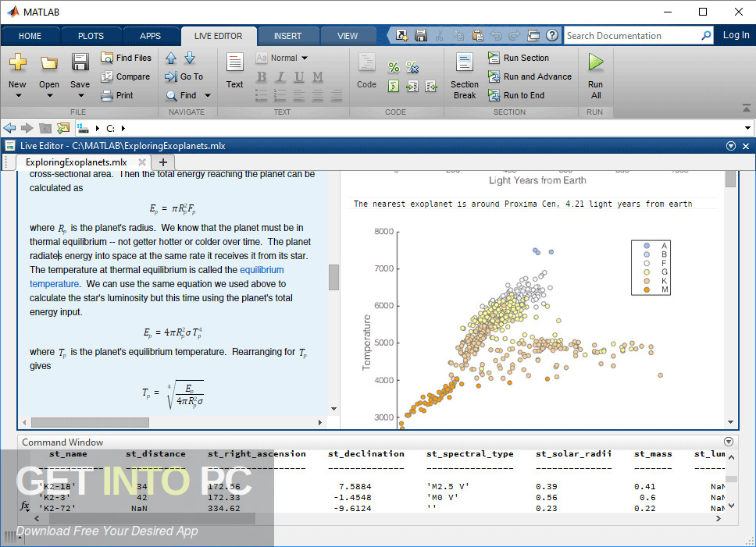Click the Redo icon
The width and height of the screenshot is (756, 547).
515,35
